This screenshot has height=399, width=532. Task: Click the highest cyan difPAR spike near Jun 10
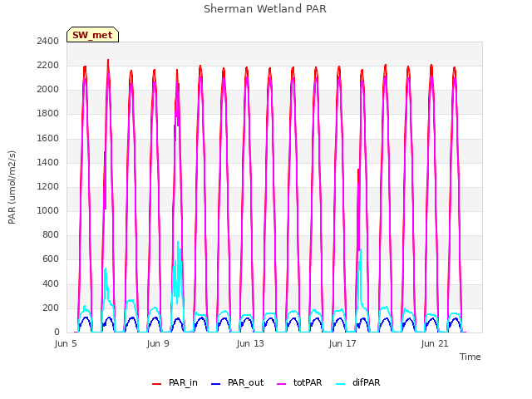[x=178, y=242]
